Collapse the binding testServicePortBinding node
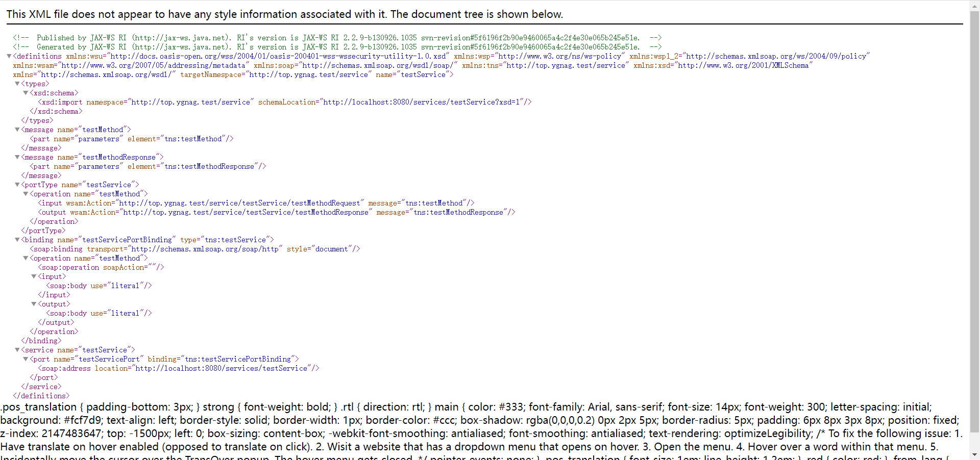 [17, 240]
